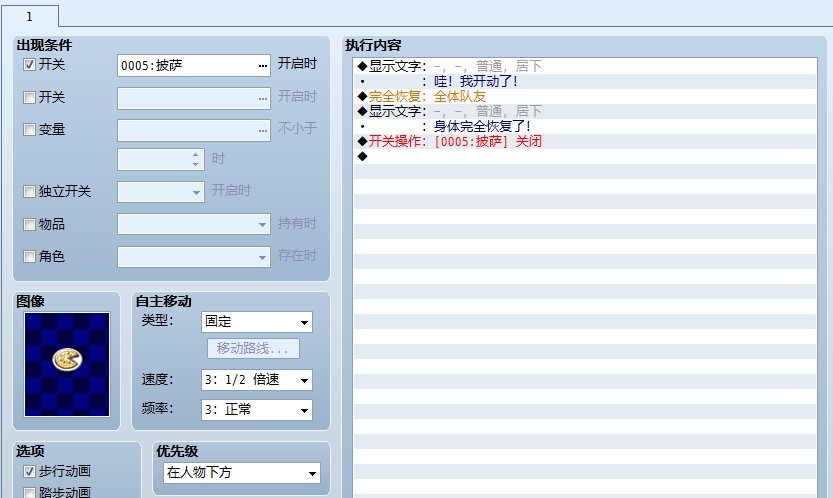The height and width of the screenshot is (498, 833).
Task: Select the 完全恢复: 全体队友 command
Action: (x=585, y=96)
